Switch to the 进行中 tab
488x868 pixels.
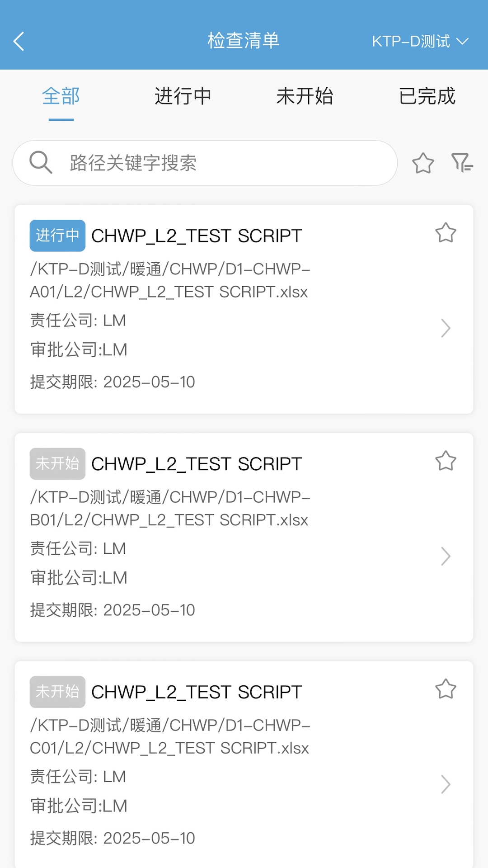click(183, 96)
